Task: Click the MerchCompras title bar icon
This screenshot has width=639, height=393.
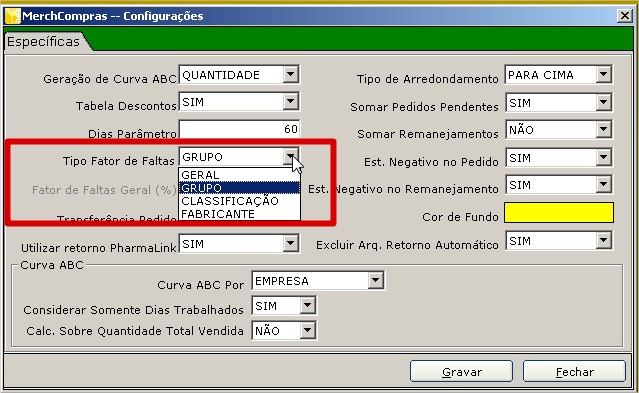Action: pyautogui.click(x=13, y=16)
